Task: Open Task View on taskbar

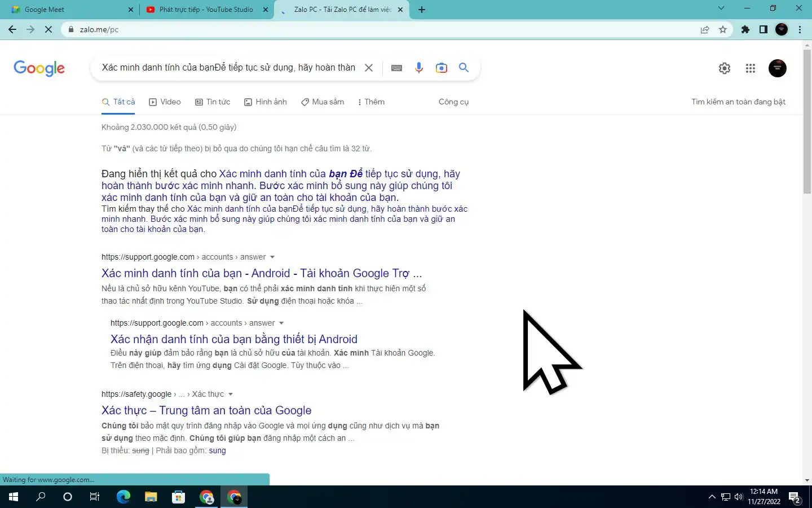Action: 95,497
